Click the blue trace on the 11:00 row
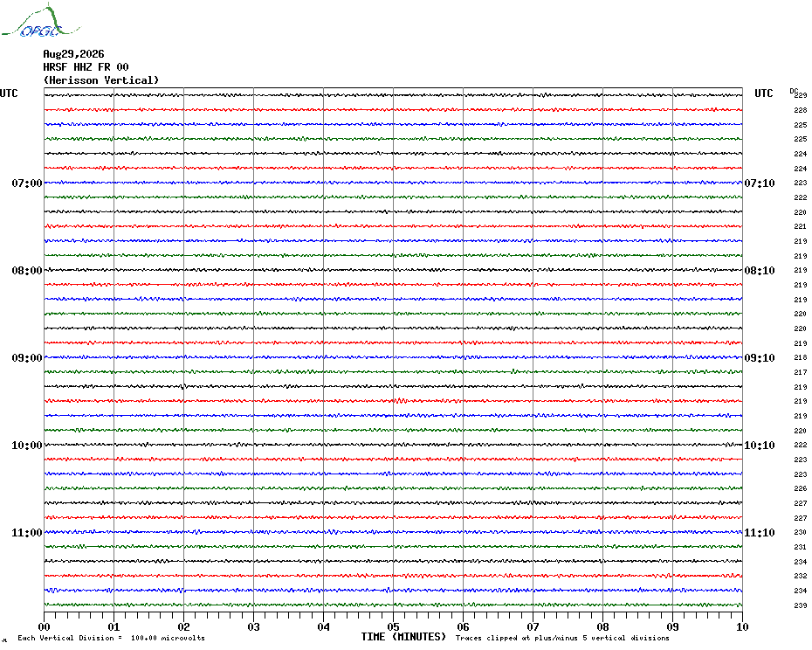The image size is (812, 650). (394, 532)
